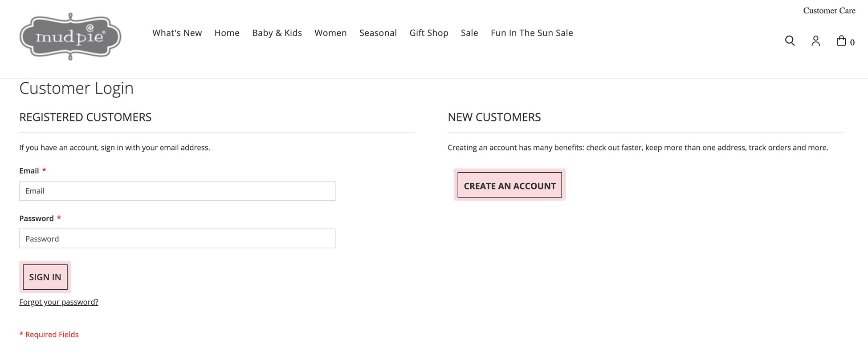Open Fun In The Sun Sale
Screen dimensions: 868x356
coord(532,33)
